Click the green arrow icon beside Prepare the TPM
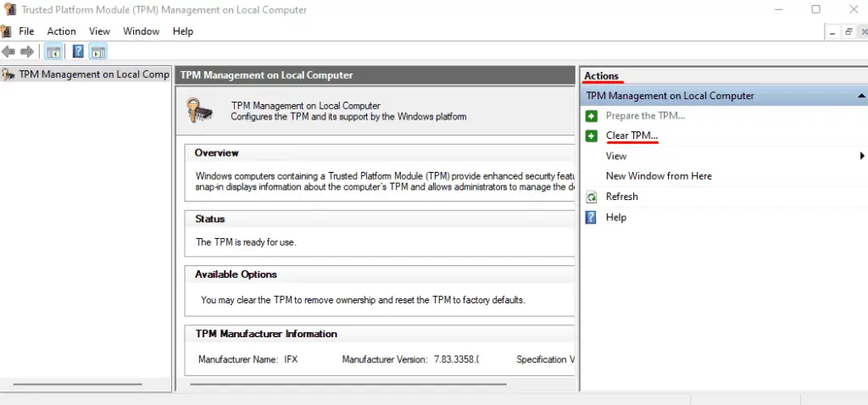The width and height of the screenshot is (868, 405). pyautogui.click(x=592, y=115)
